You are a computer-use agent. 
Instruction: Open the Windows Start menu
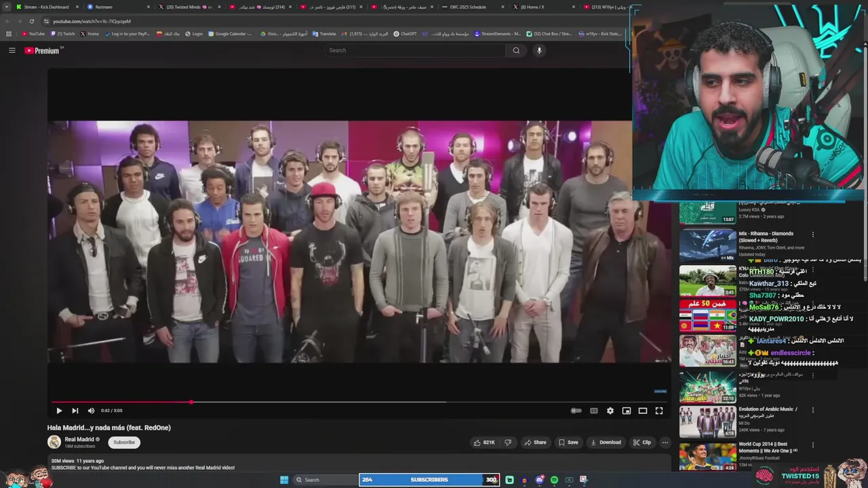[284, 480]
